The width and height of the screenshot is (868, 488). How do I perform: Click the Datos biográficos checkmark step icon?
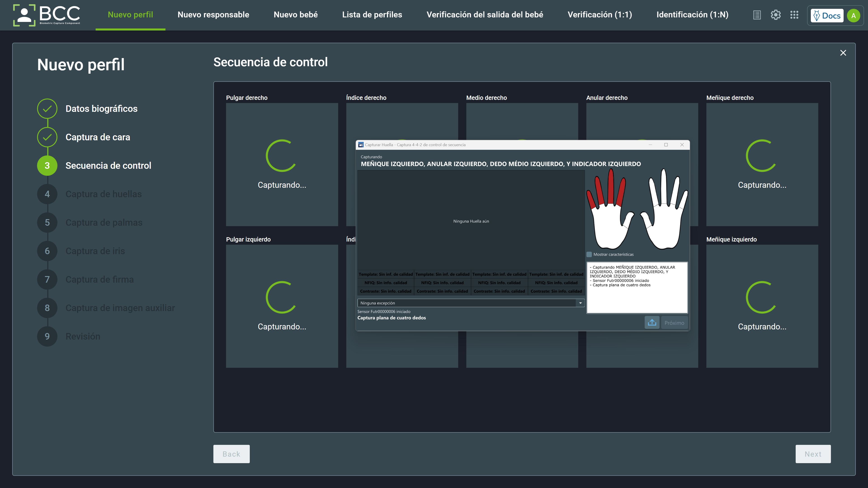click(47, 108)
